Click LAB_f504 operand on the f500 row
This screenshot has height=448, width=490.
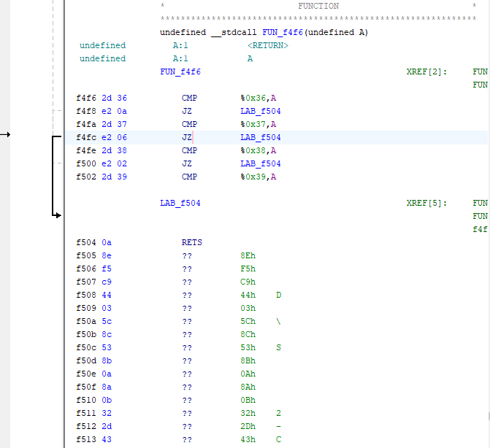point(260,163)
